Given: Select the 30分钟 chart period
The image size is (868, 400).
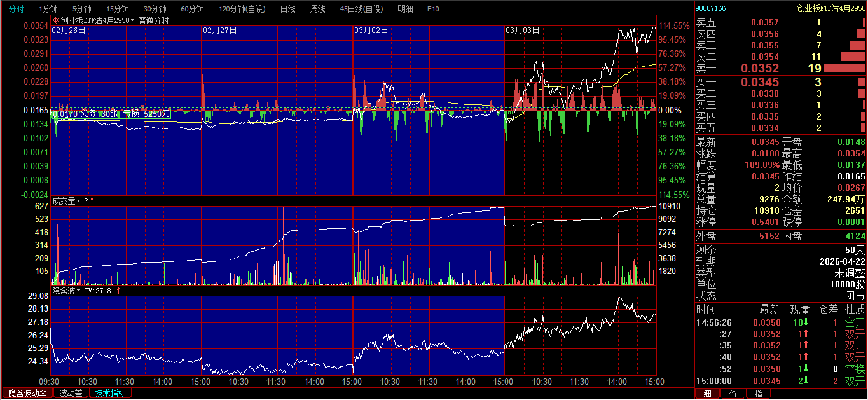Looking at the screenshot, I should pos(155,9).
